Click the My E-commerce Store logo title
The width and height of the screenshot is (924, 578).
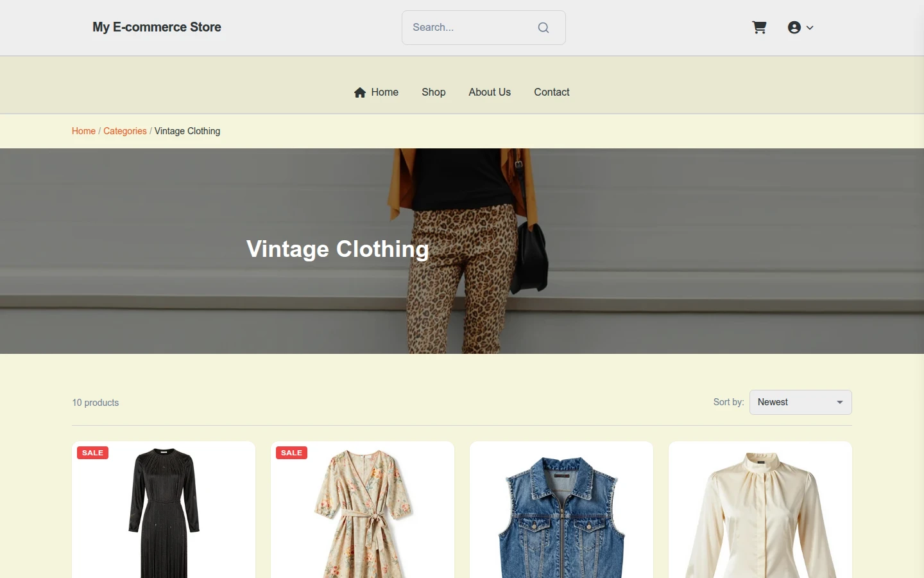click(x=157, y=27)
